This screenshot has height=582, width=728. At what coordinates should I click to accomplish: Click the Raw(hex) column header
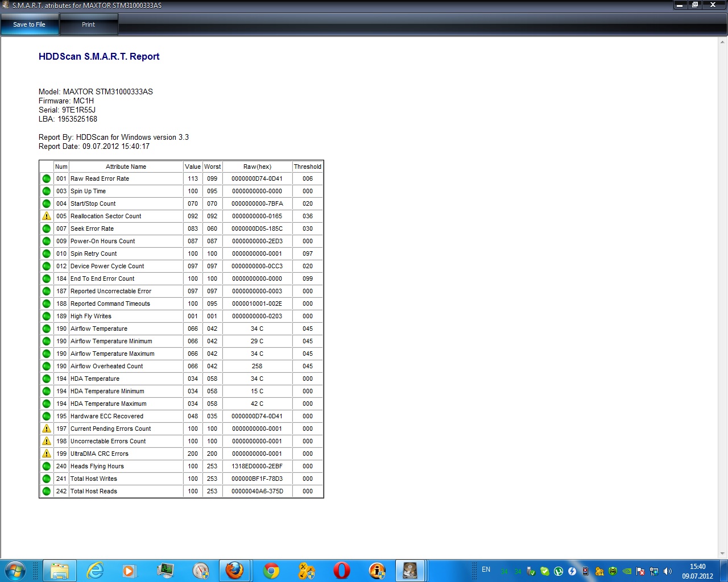click(257, 167)
